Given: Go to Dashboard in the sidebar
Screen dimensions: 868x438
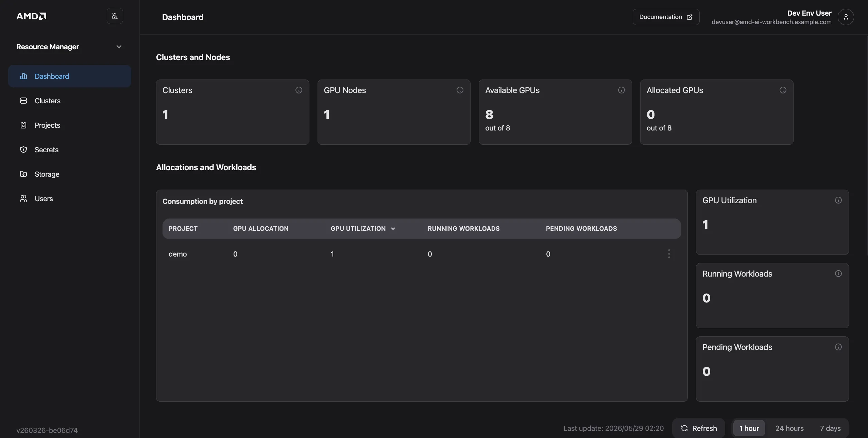Looking at the screenshot, I should pyautogui.click(x=70, y=76).
